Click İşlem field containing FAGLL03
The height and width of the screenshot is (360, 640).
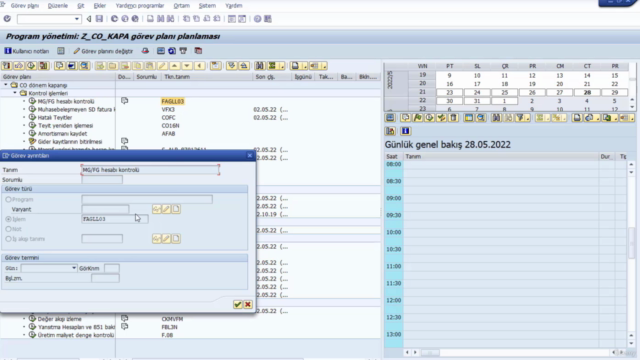pyautogui.click(x=115, y=219)
